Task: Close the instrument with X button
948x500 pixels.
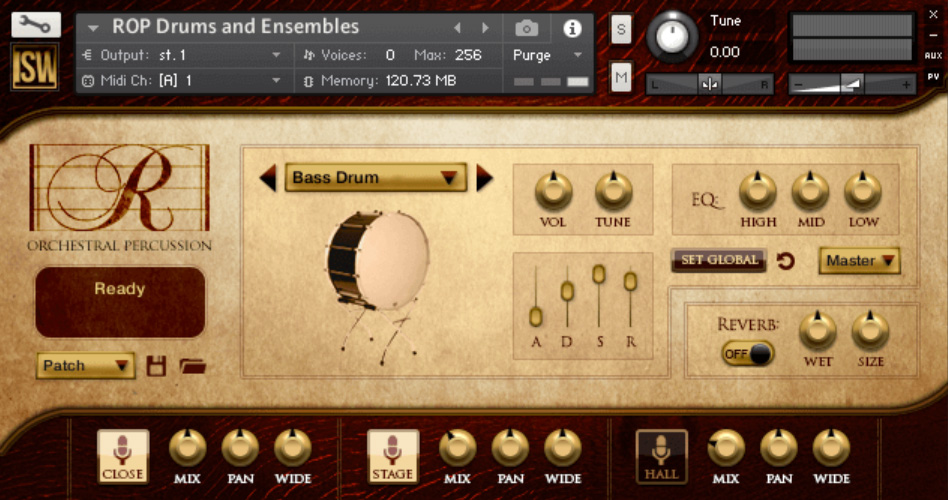Action: click(x=933, y=15)
